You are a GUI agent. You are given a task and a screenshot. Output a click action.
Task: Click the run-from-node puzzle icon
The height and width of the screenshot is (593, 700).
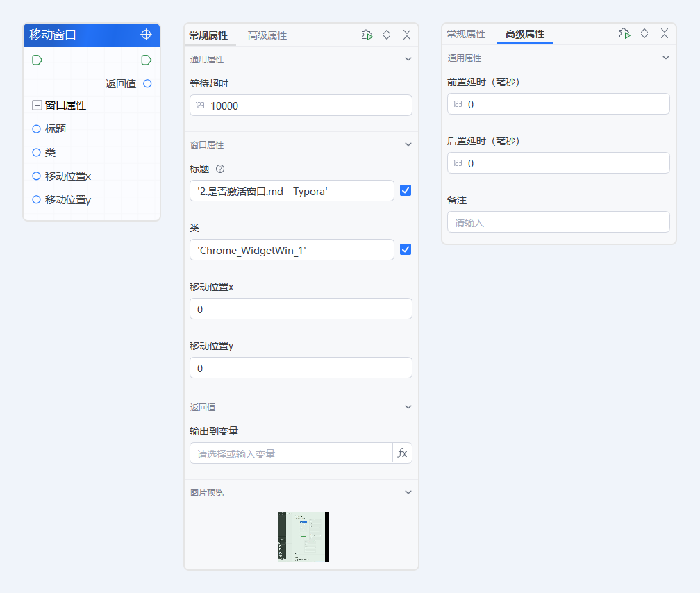[367, 33]
